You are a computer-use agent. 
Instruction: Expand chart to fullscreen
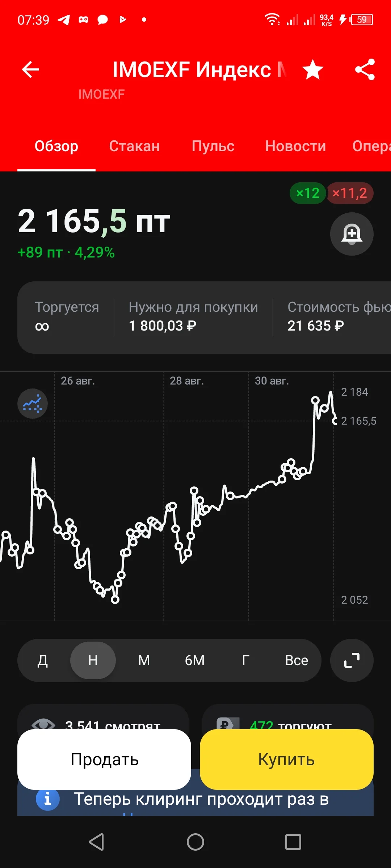(x=352, y=660)
